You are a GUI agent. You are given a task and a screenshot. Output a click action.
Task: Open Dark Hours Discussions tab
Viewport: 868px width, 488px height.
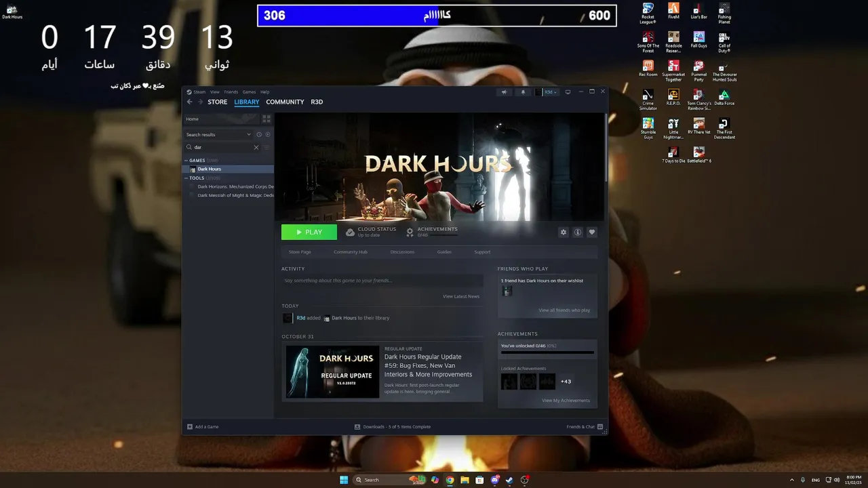click(402, 252)
